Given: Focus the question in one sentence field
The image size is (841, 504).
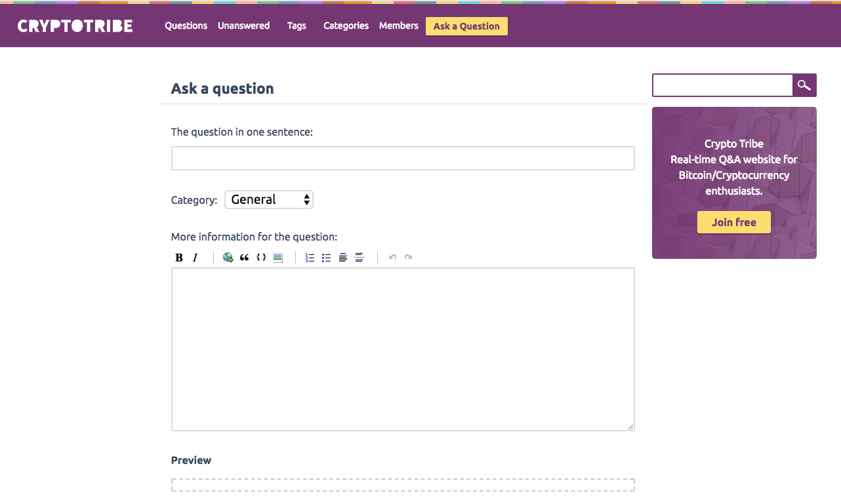Looking at the screenshot, I should tap(403, 159).
